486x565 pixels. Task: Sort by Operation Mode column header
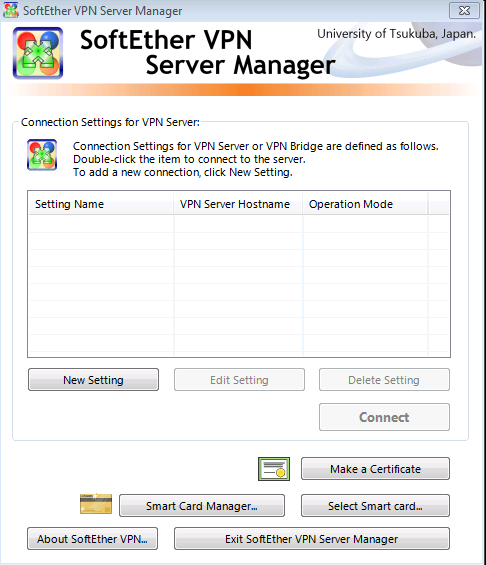click(x=365, y=204)
